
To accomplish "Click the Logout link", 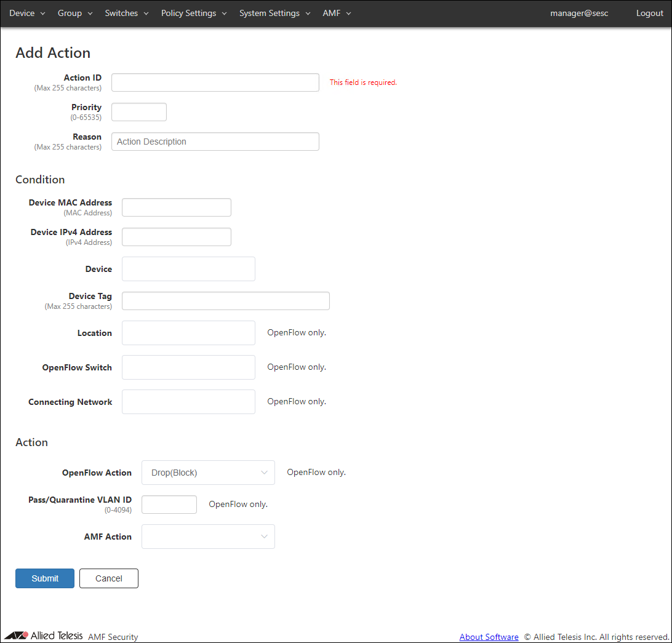I will (649, 13).
